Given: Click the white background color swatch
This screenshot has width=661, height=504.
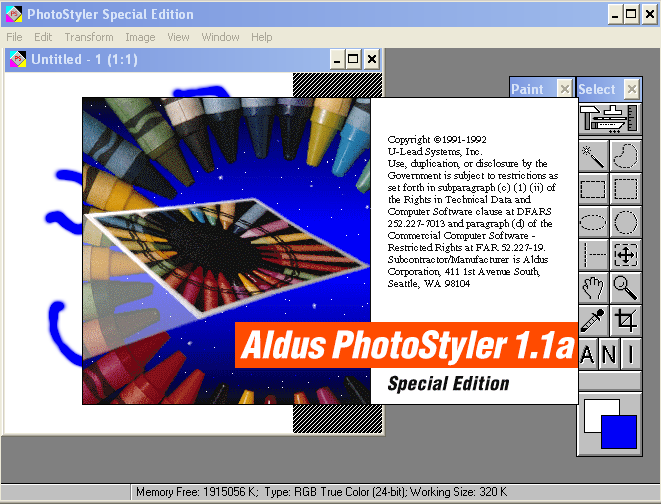Looking at the screenshot, I should click(592, 415).
